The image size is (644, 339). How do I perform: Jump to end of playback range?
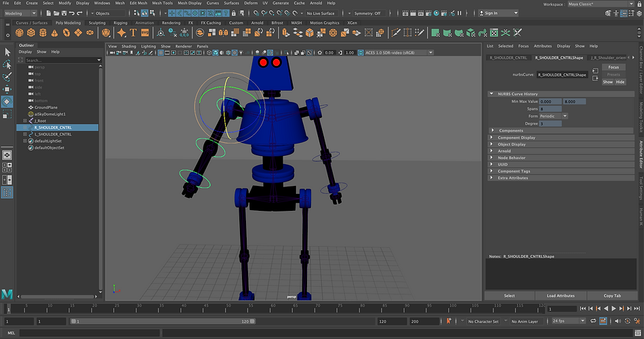(x=637, y=308)
